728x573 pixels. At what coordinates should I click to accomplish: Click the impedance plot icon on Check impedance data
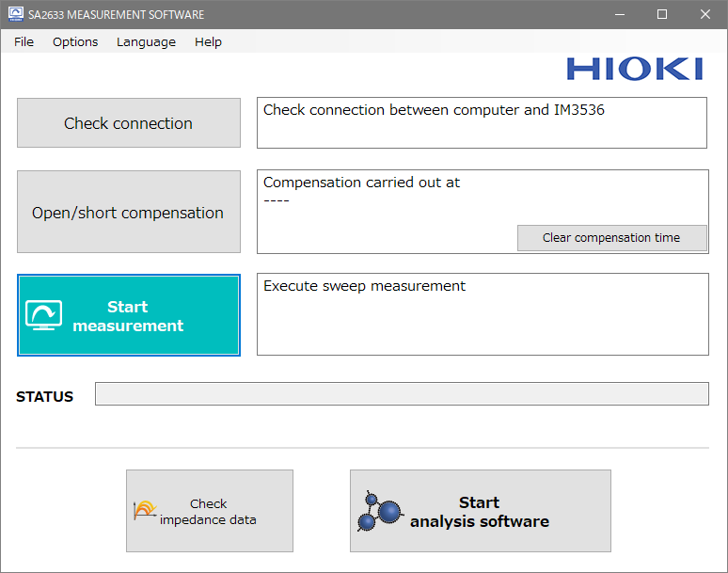click(145, 511)
